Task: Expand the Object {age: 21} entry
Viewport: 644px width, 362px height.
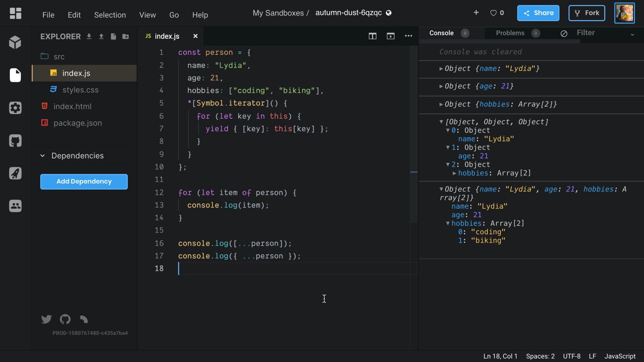Action: pyautogui.click(x=441, y=86)
